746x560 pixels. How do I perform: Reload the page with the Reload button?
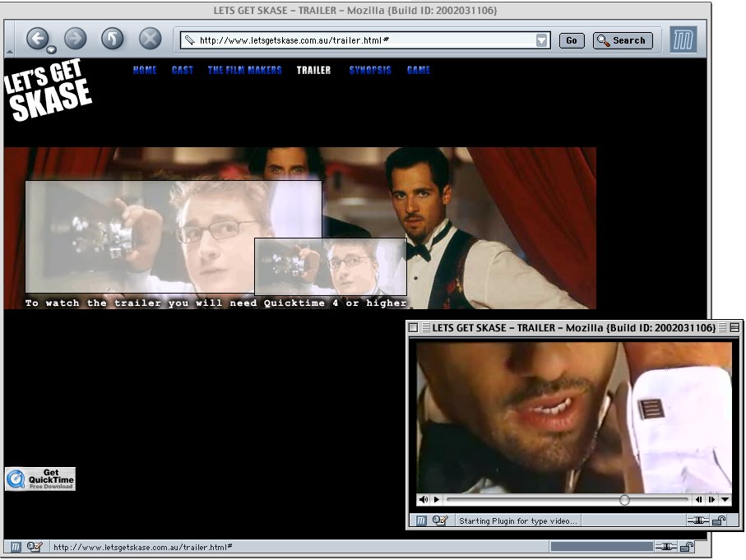click(113, 39)
